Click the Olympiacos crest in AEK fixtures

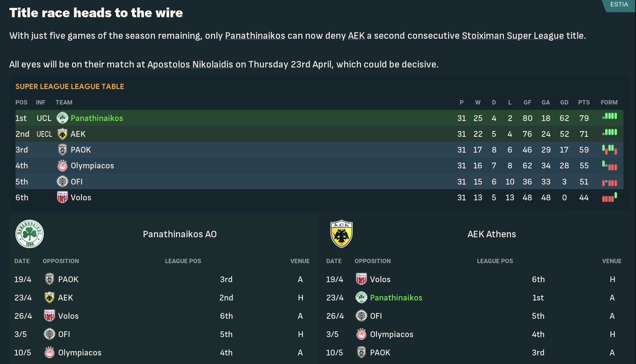(x=361, y=334)
